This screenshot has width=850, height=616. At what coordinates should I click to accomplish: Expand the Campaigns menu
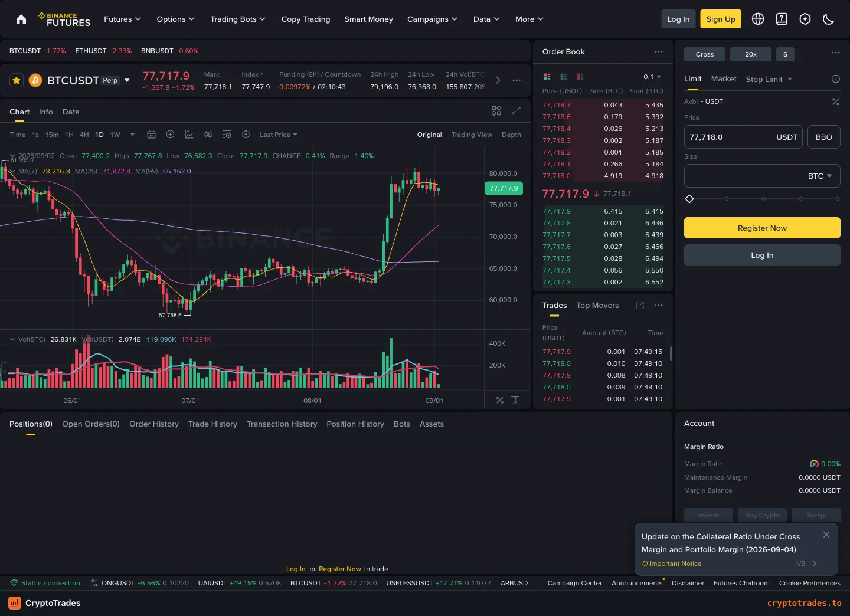coord(432,19)
